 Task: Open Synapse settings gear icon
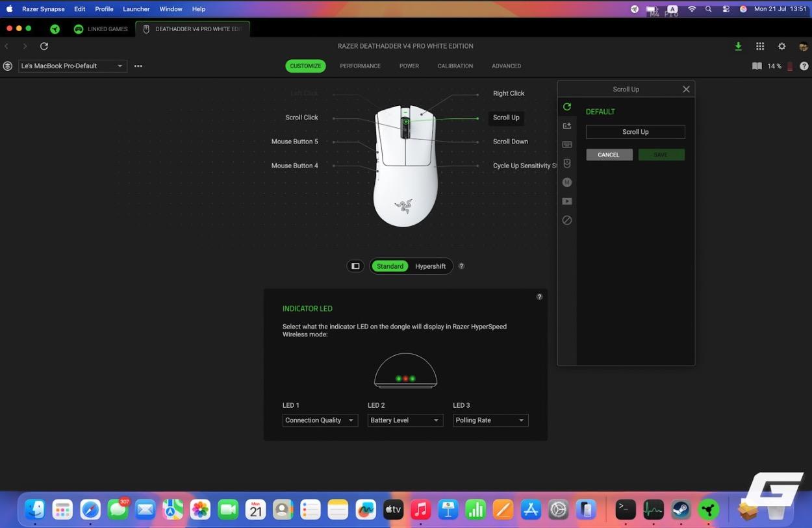tap(782, 46)
